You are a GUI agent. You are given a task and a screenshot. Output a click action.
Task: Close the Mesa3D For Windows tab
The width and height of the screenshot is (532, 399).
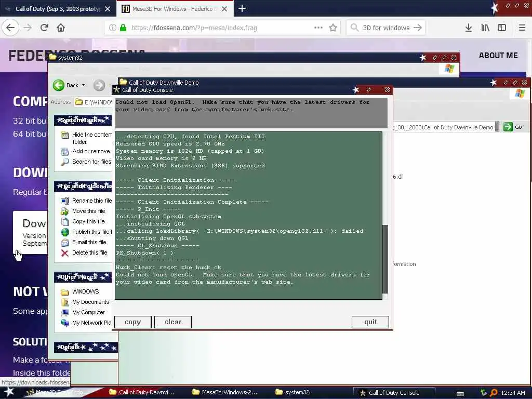click(x=224, y=9)
